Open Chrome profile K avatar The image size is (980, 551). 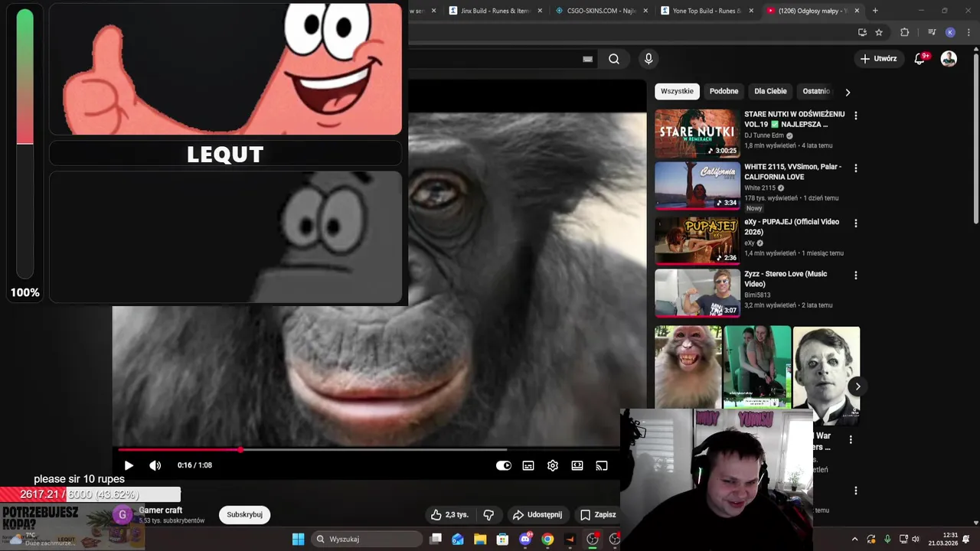[x=950, y=32]
